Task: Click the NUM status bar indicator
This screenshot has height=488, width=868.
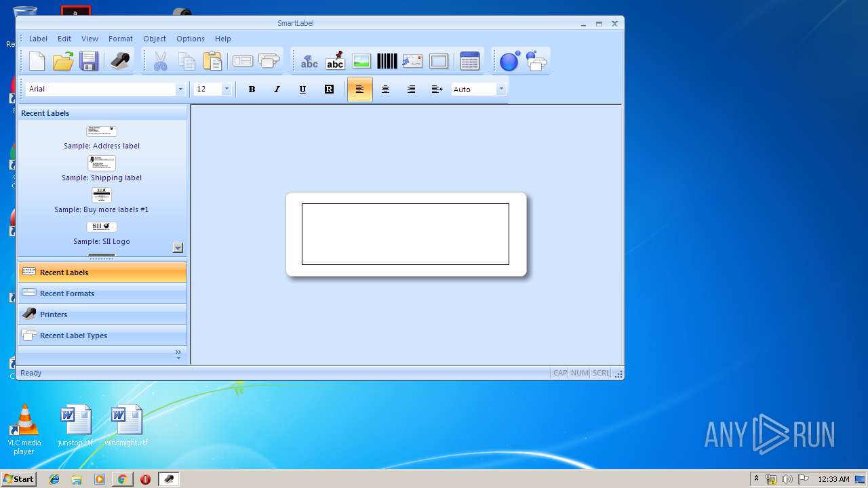Action: click(x=580, y=373)
